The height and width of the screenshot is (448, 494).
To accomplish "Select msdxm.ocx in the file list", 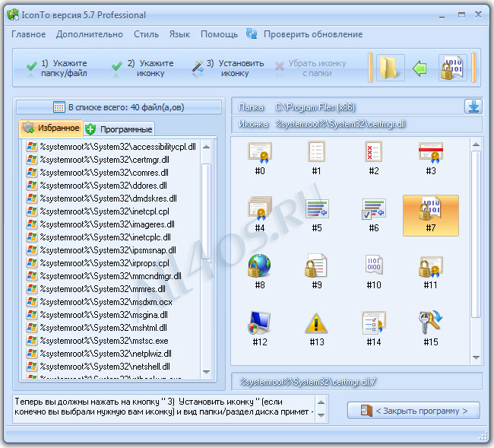I will tap(100, 302).
